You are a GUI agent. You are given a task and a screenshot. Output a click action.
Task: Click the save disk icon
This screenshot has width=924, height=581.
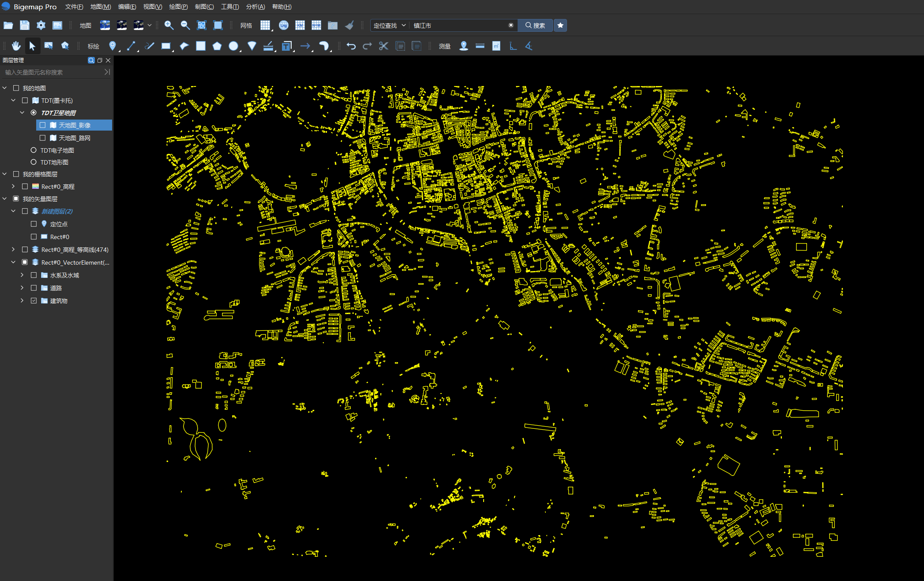coord(25,25)
